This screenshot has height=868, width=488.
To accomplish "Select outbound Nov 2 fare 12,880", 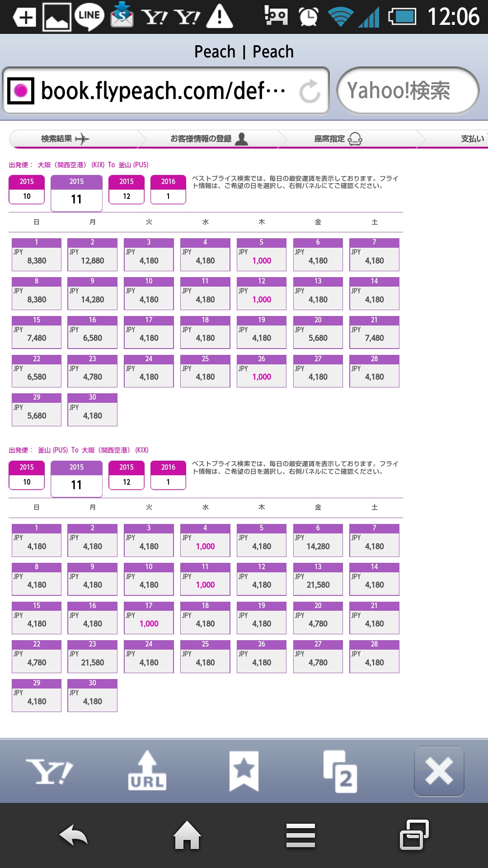I will click(x=92, y=255).
